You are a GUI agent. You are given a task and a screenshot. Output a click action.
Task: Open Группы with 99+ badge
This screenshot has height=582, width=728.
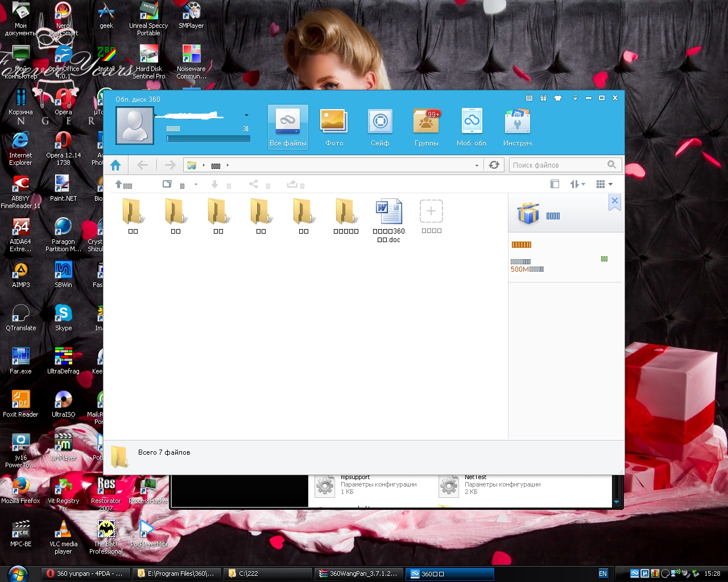pos(426,127)
